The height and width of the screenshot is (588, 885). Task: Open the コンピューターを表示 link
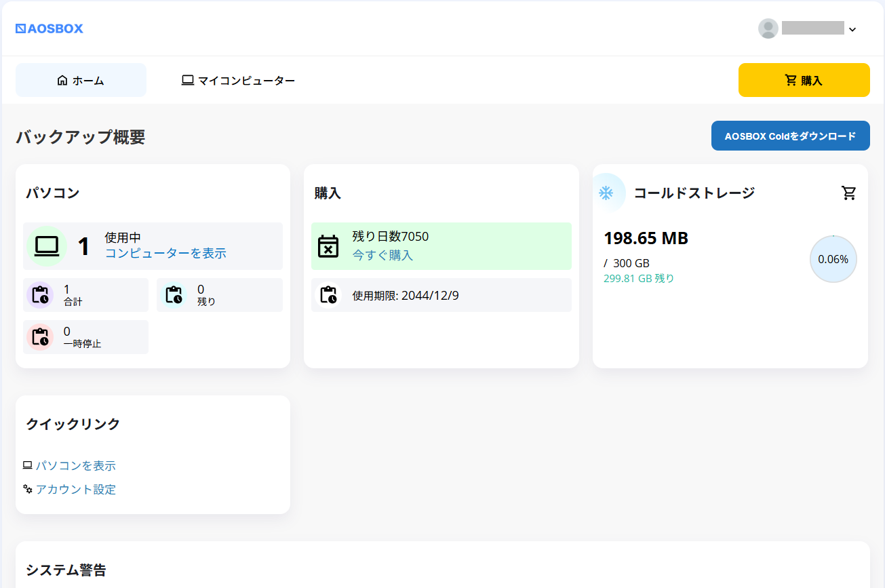[x=165, y=254]
